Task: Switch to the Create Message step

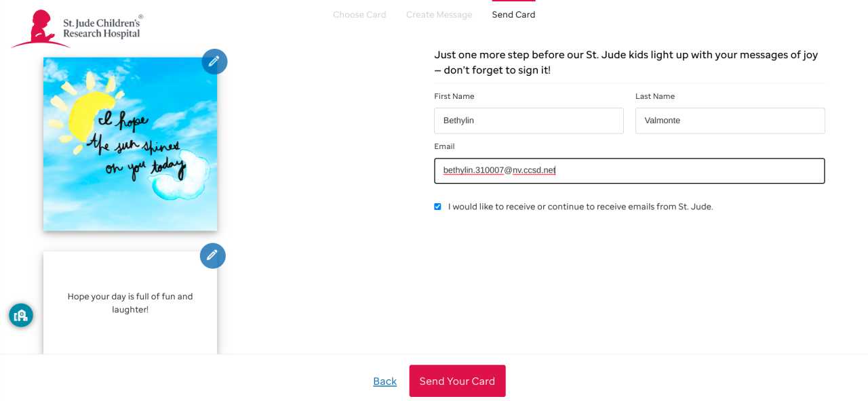Action: pos(439,15)
